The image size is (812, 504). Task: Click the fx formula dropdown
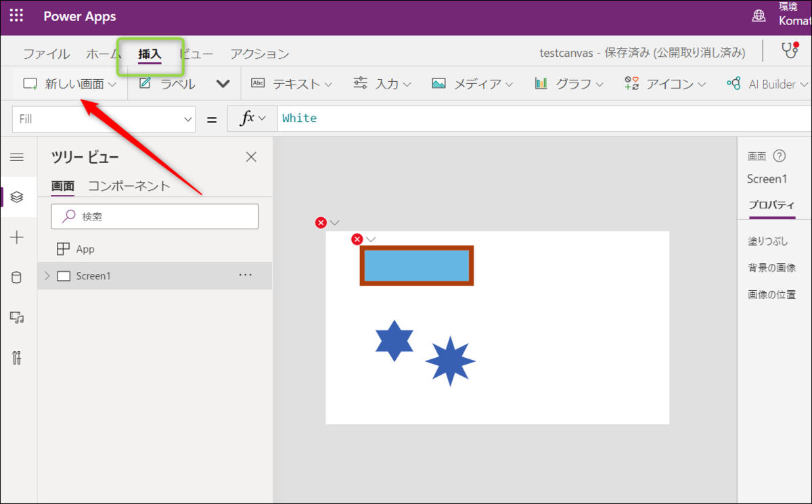(x=252, y=118)
